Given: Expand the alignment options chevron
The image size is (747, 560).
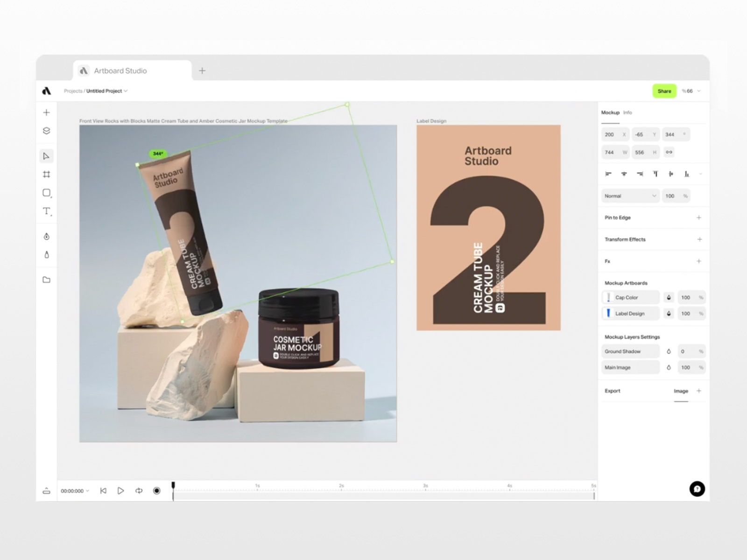Looking at the screenshot, I should click(700, 174).
